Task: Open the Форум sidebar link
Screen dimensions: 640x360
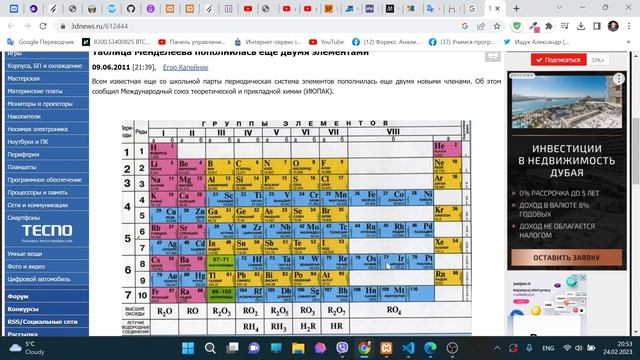Action: (18, 296)
